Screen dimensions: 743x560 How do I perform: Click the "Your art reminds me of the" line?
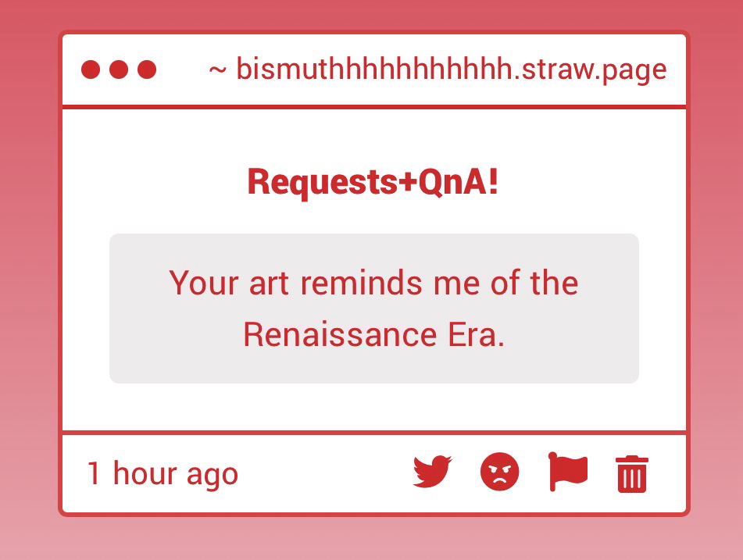click(373, 282)
